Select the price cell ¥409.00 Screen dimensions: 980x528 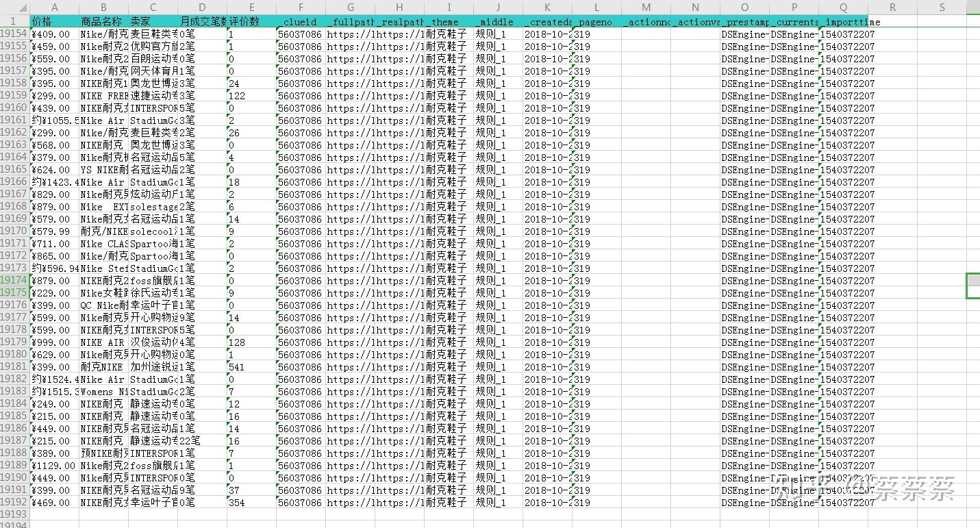[x=55, y=34]
